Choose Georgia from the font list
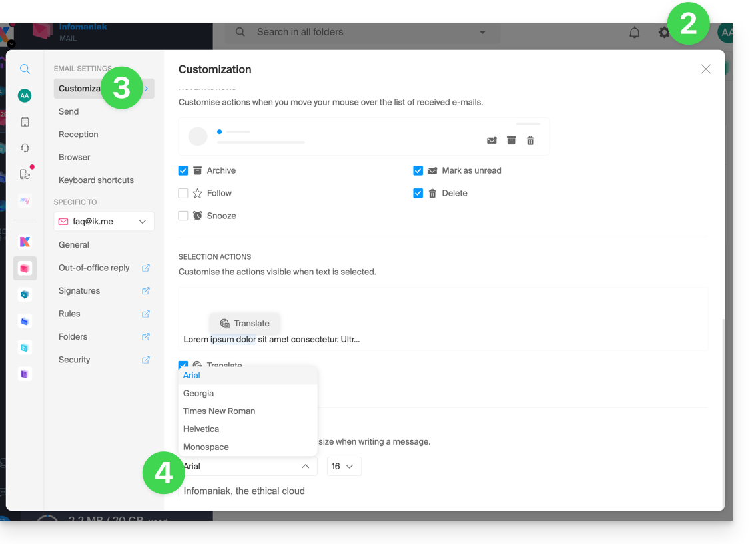Screen dimensions: 756x544 (248, 393)
